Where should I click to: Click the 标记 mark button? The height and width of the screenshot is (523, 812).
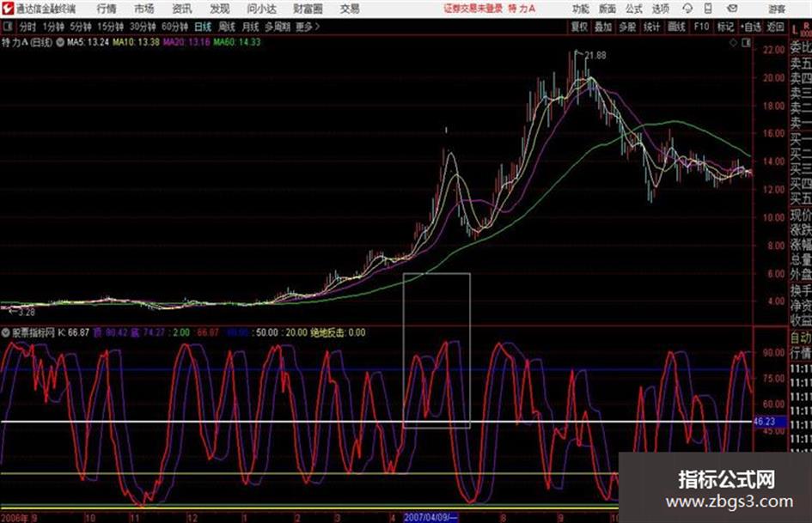coord(725,27)
